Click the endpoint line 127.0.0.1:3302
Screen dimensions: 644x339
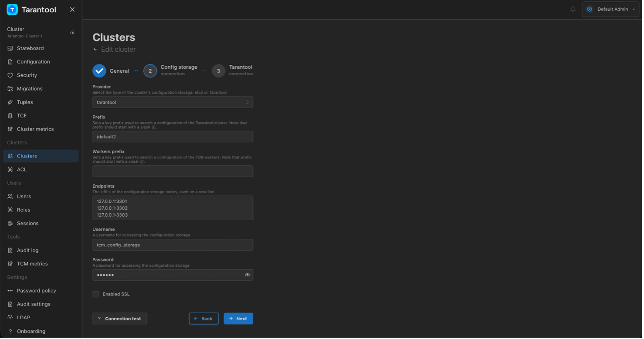(112, 208)
